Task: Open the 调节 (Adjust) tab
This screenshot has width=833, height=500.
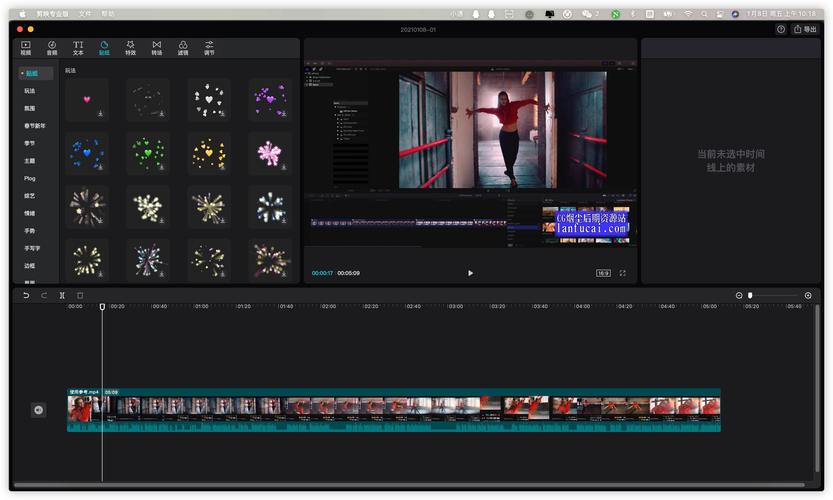Action: pos(209,48)
